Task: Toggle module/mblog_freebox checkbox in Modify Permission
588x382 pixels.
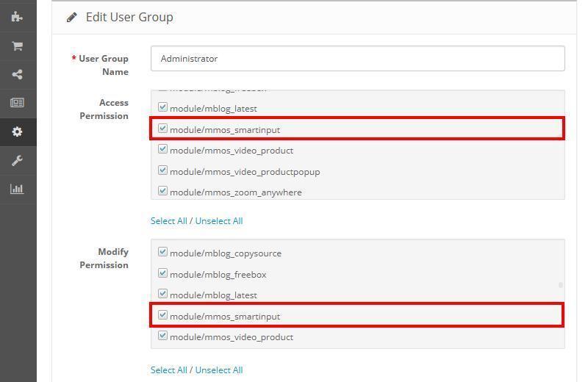Action: (x=163, y=273)
